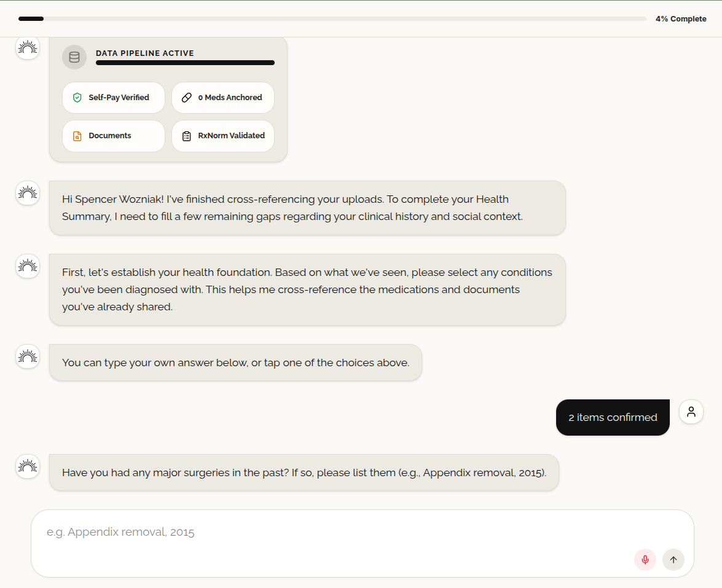Click the assistant avatar beside the major surgeries question
Image resolution: width=722 pixels, height=588 pixels.
coord(28,466)
